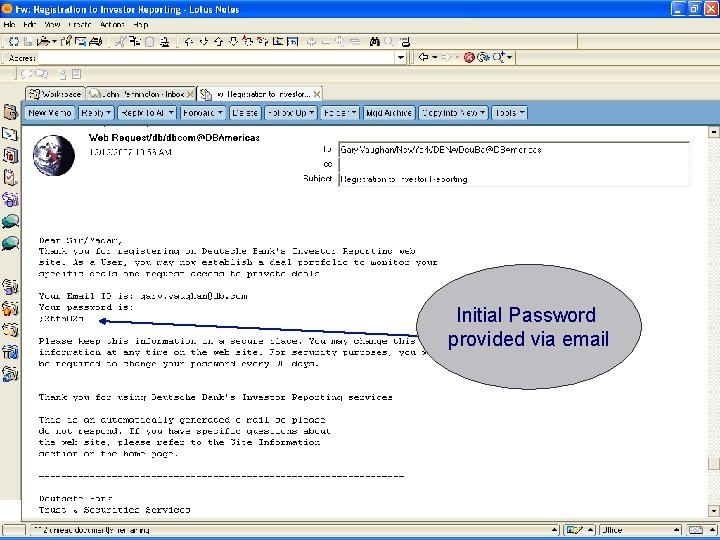Open the Calendar bookmark icon in sidebar
Image resolution: width=720 pixels, height=540 pixels.
click(10, 155)
